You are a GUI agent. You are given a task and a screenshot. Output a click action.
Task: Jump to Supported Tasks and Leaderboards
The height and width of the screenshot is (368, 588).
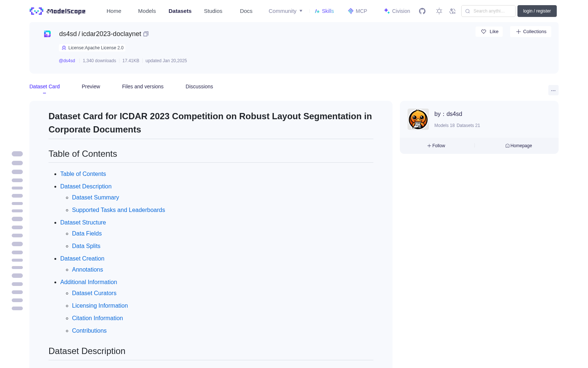(118, 210)
